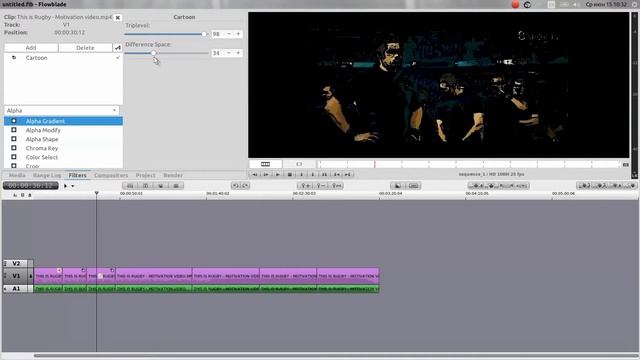Select the Alpha Gradient filter
Screen dimensions: 640x360
click(63, 121)
